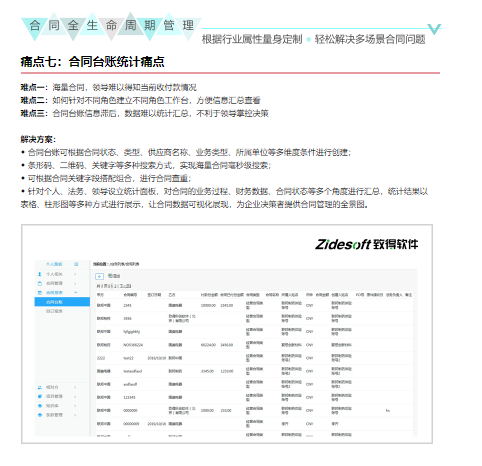Click contract number cell "0000000"
Screen dimensions: 482x466
pos(130,411)
